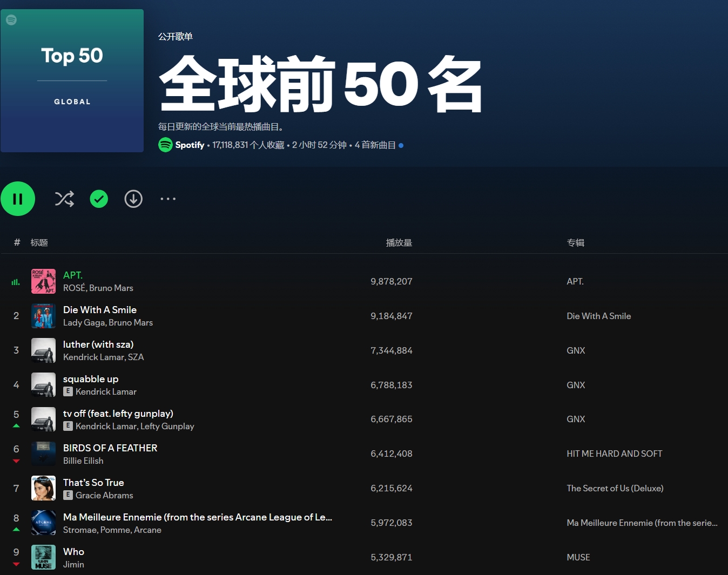Open artist Lefty Gunplay

(167, 427)
